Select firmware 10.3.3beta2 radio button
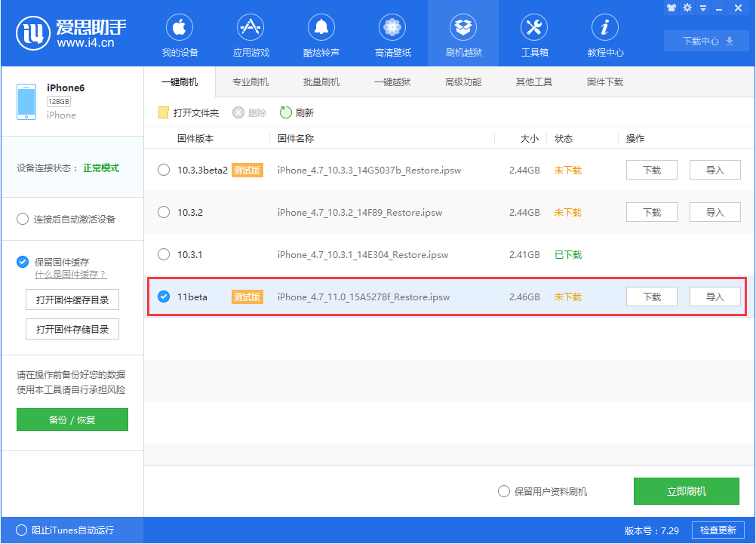This screenshot has width=756, height=544. pyautogui.click(x=164, y=170)
